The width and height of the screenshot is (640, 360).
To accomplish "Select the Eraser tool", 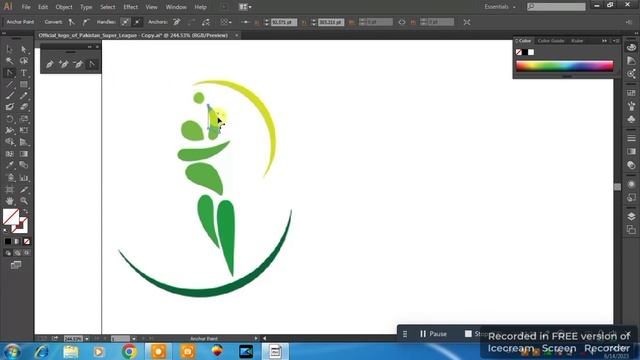I will tap(24, 107).
